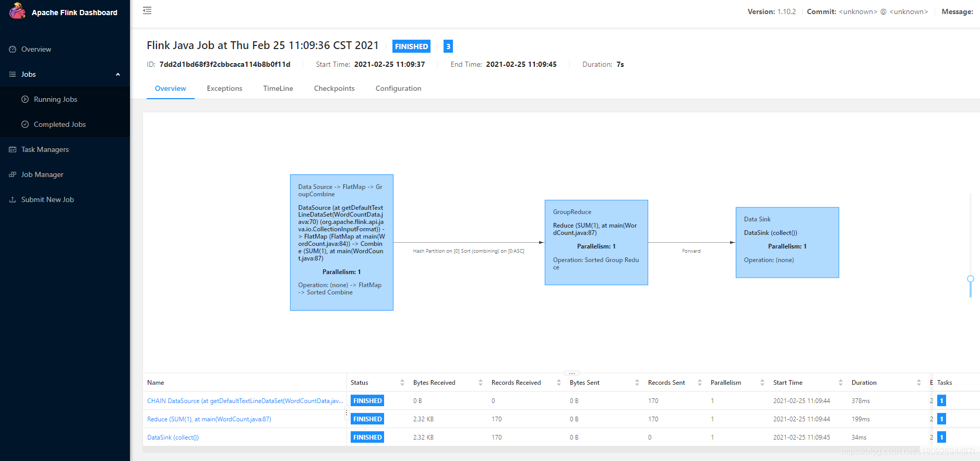Click the Job Manager build icon
This screenshot has width=980, height=461.
pos(13,174)
